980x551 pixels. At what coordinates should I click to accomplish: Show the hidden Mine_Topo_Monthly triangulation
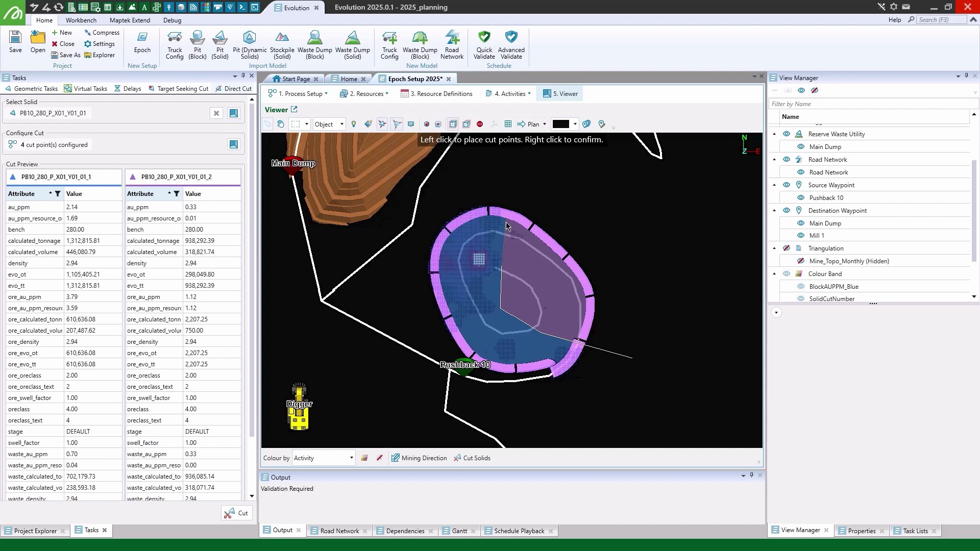click(801, 261)
